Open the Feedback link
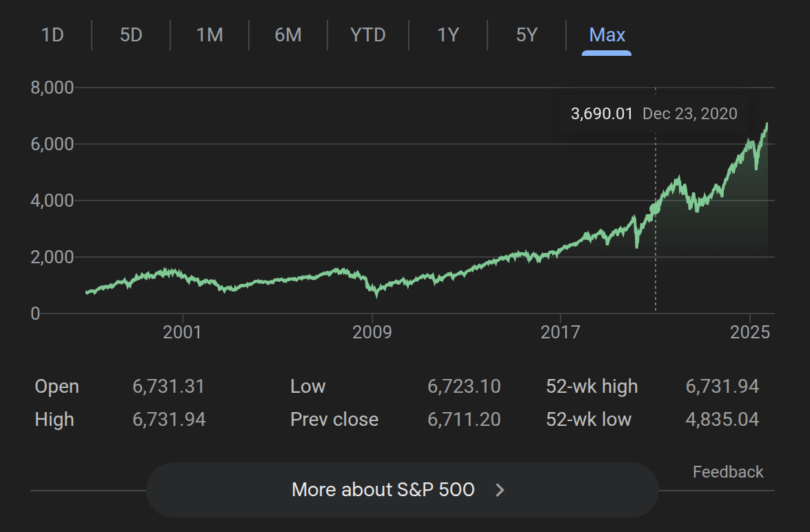Image resolution: width=810 pixels, height=532 pixels. [x=728, y=472]
